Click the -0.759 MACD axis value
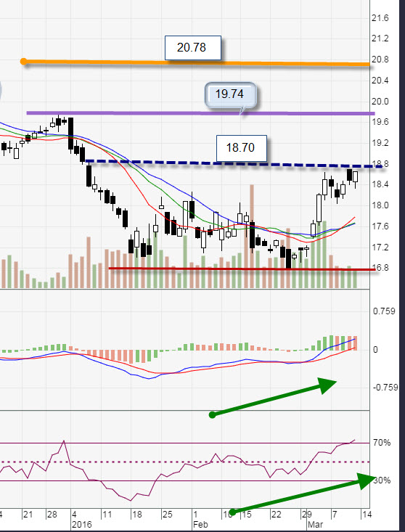 pos(385,388)
